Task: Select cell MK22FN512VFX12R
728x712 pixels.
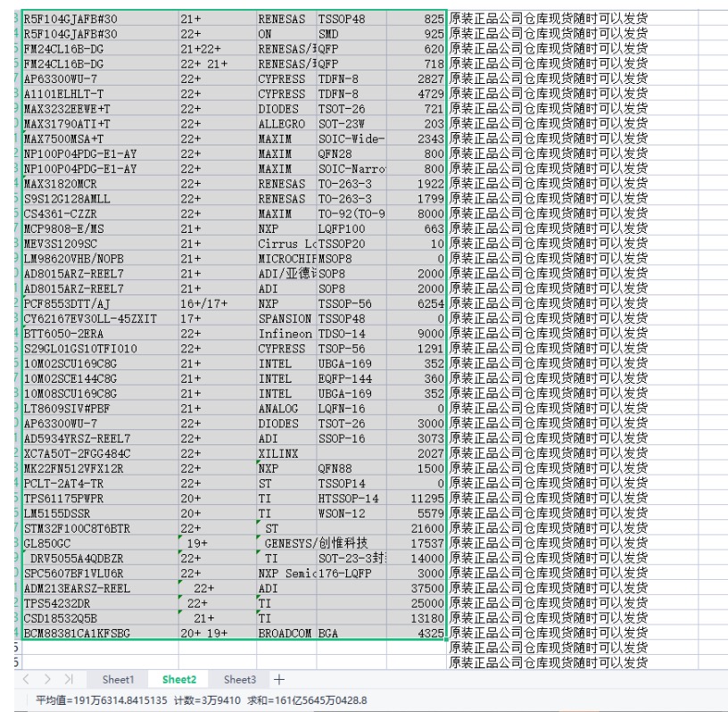Action: pyautogui.click(x=100, y=468)
